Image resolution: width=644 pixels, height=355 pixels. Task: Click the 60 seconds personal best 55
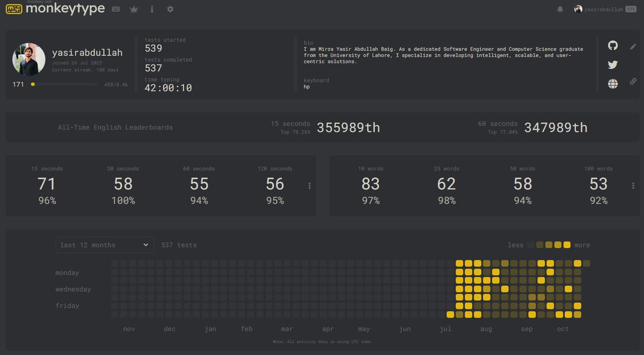tap(199, 184)
